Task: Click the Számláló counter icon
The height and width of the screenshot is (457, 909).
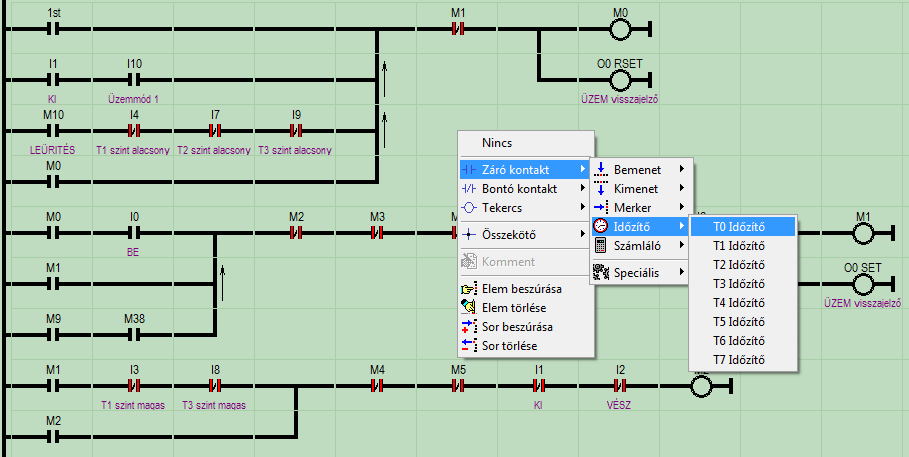Action: click(601, 246)
